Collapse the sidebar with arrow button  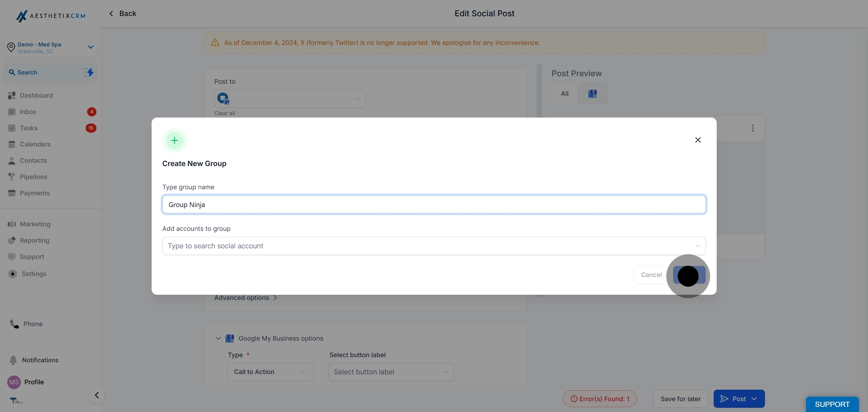(97, 395)
